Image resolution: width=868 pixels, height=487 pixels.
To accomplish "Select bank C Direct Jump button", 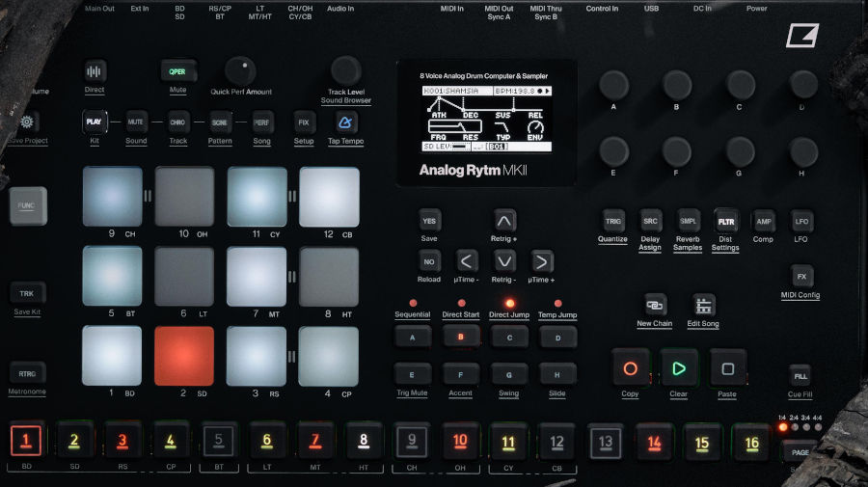I will pyautogui.click(x=509, y=337).
